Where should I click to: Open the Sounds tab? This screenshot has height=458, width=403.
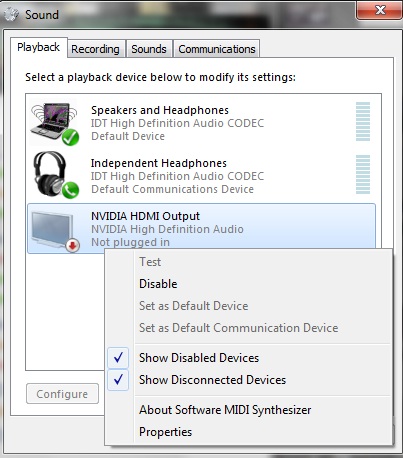click(149, 49)
